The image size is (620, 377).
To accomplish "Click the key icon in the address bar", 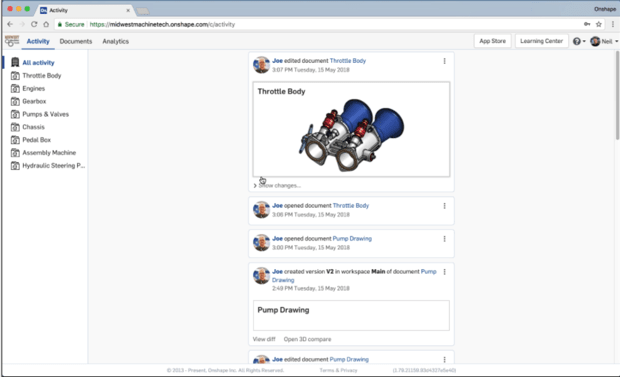I will click(587, 24).
